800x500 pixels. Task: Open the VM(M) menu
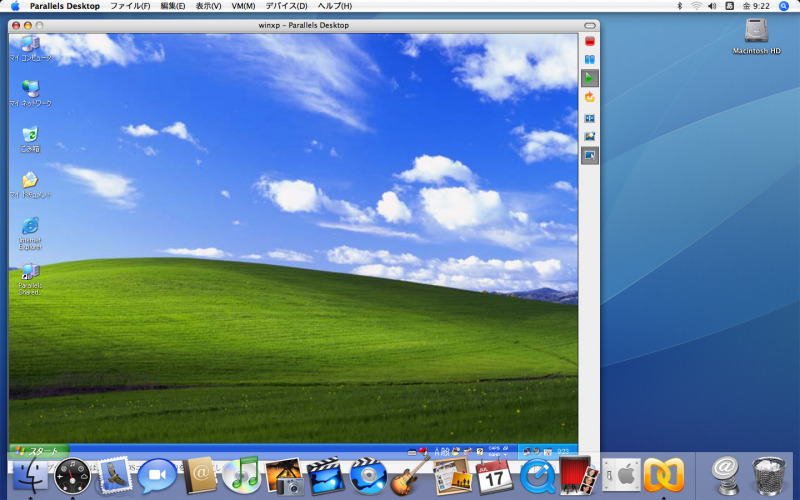(243, 6)
